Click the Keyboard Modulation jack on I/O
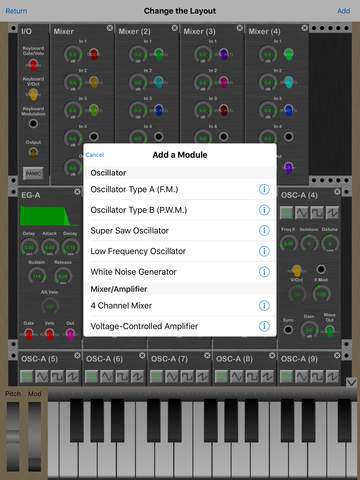This screenshot has width=360, height=480. [x=33, y=123]
